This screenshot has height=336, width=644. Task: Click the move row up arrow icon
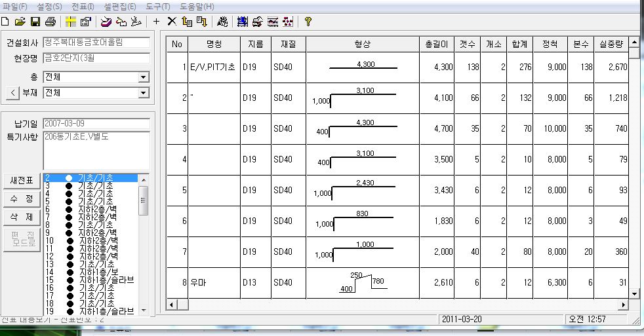(x=187, y=22)
